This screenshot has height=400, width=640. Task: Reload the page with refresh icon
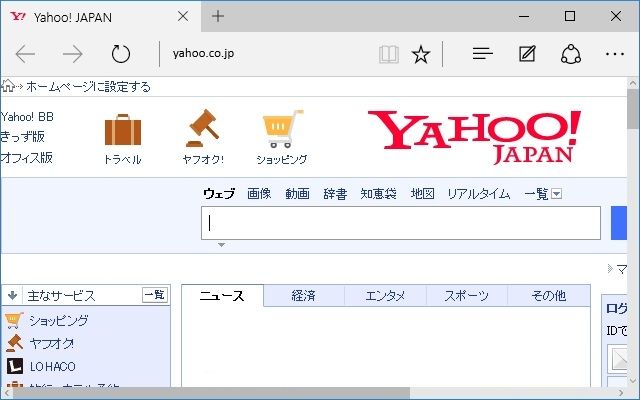coord(121,54)
